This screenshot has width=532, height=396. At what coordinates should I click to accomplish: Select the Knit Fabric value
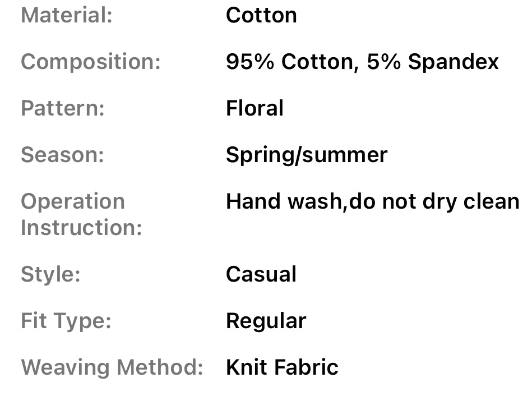pos(282,367)
